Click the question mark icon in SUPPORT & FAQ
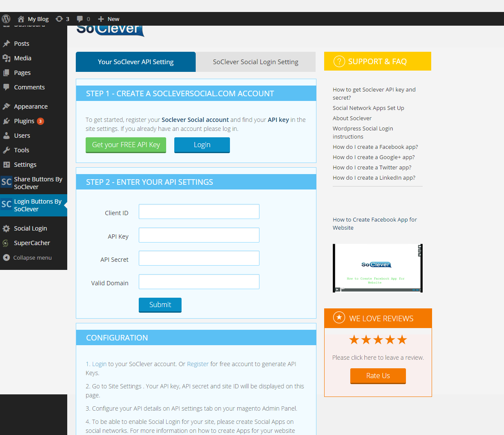This screenshot has height=435, width=504. tap(339, 61)
